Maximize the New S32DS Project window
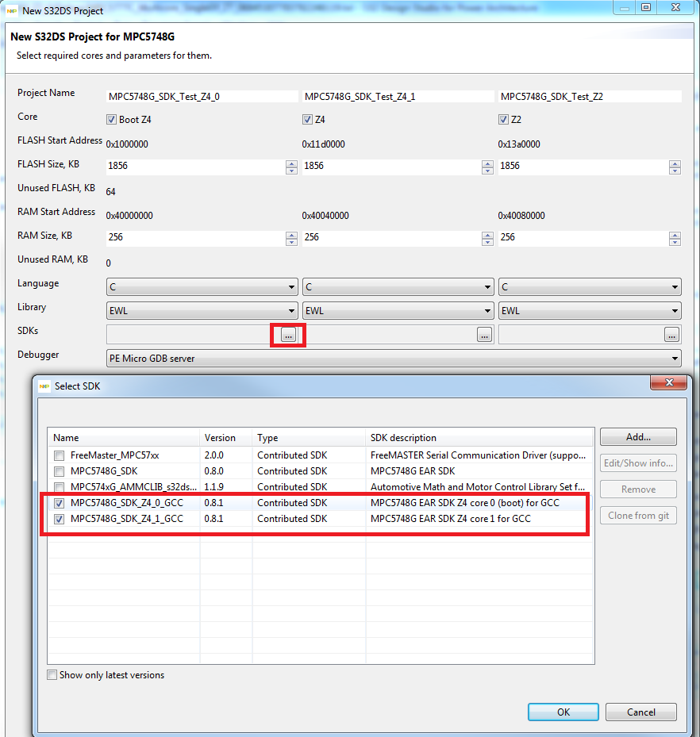This screenshot has width=700, height=737. pyautogui.click(x=646, y=7)
